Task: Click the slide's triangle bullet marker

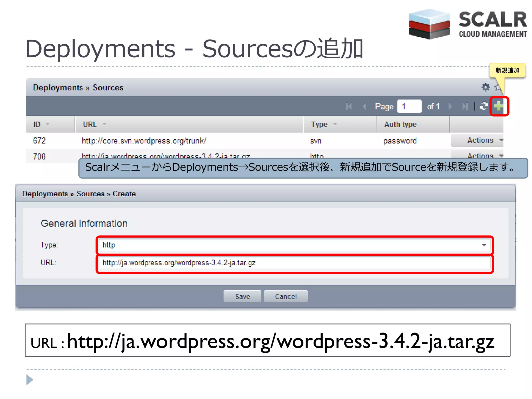Action: [x=30, y=380]
